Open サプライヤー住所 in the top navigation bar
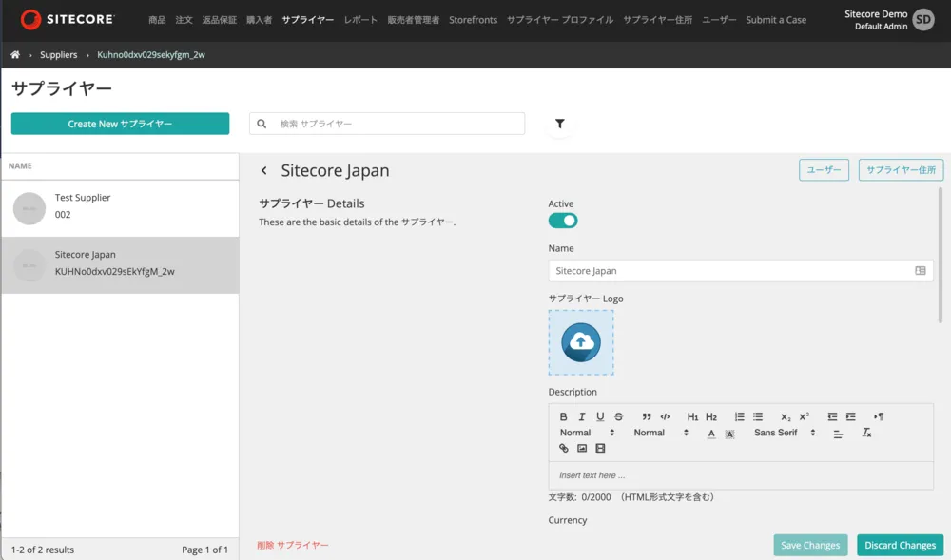Screen dimensions: 951x560 click(657, 20)
